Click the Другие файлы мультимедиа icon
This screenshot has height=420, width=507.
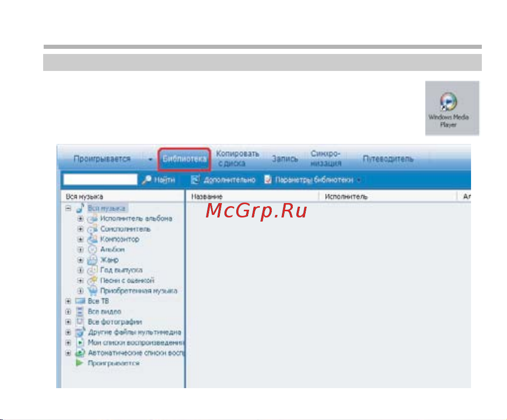click(80, 332)
